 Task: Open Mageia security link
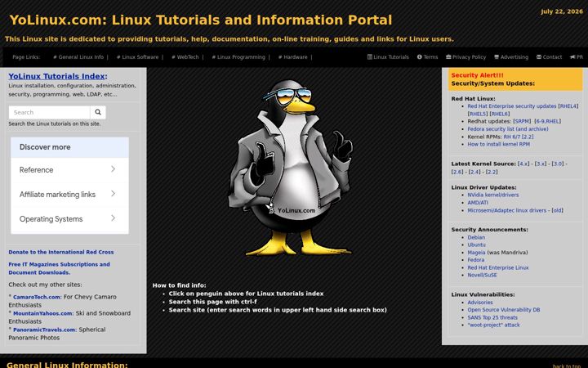coord(476,253)
